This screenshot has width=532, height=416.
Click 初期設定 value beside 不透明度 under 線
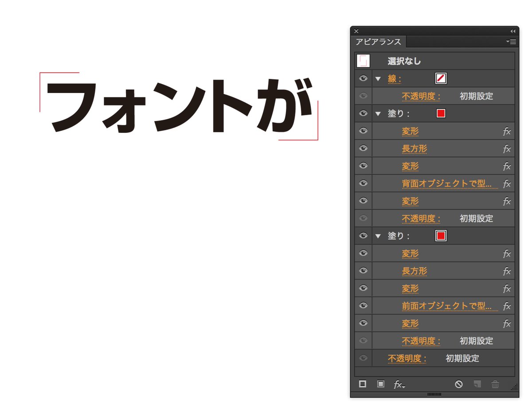click(x=477, y=96)
